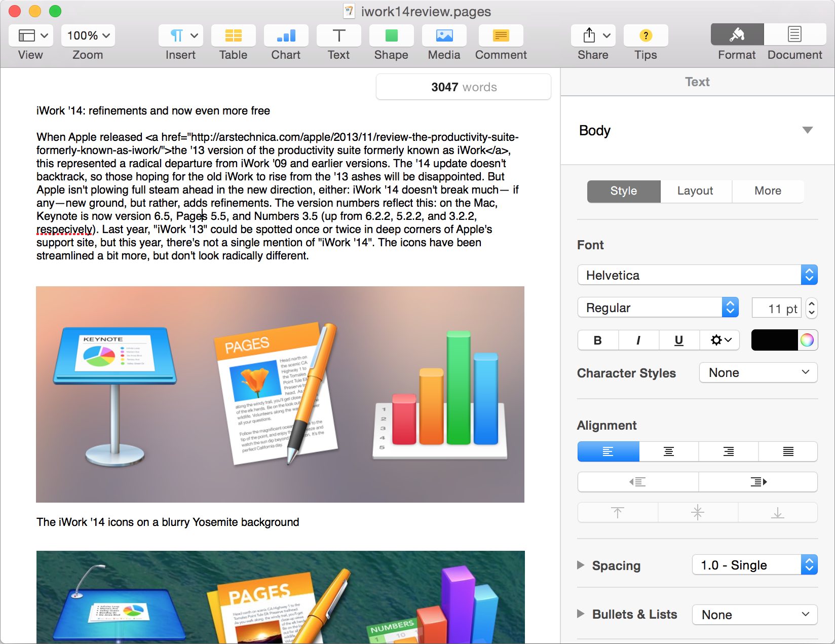Open the Document setup panel
Image resolution: width=835 pixels, height=644 pixels.
(x=794, y=35)
